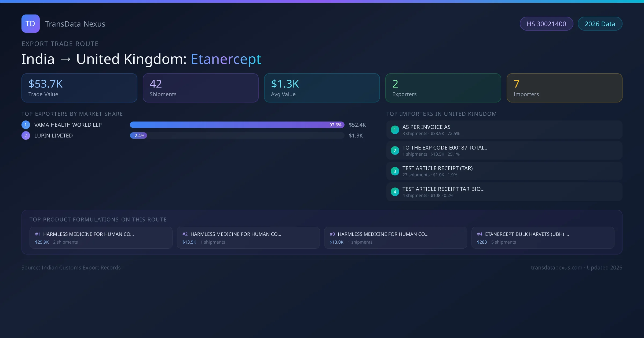Click the transdatanexus.com footer link

coord(557,267)
